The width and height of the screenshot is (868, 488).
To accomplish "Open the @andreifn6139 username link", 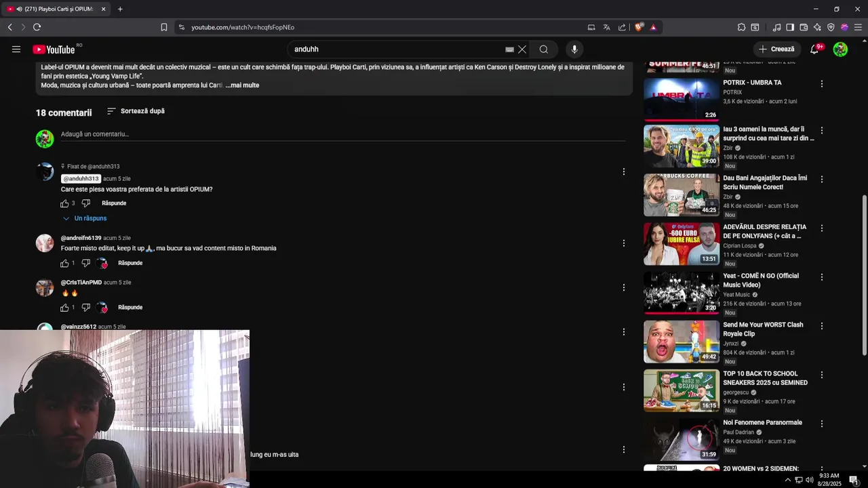I will pyautogui.click(x=81, y=238).
